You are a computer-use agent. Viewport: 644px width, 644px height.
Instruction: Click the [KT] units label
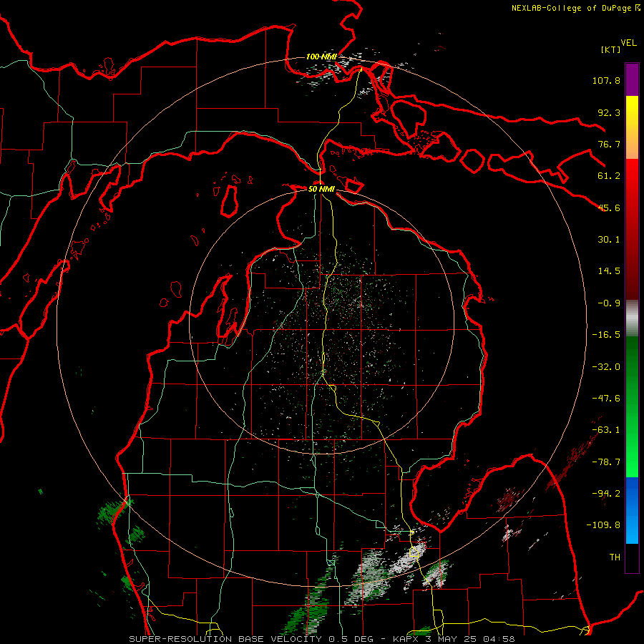click(x=611, y=49)
